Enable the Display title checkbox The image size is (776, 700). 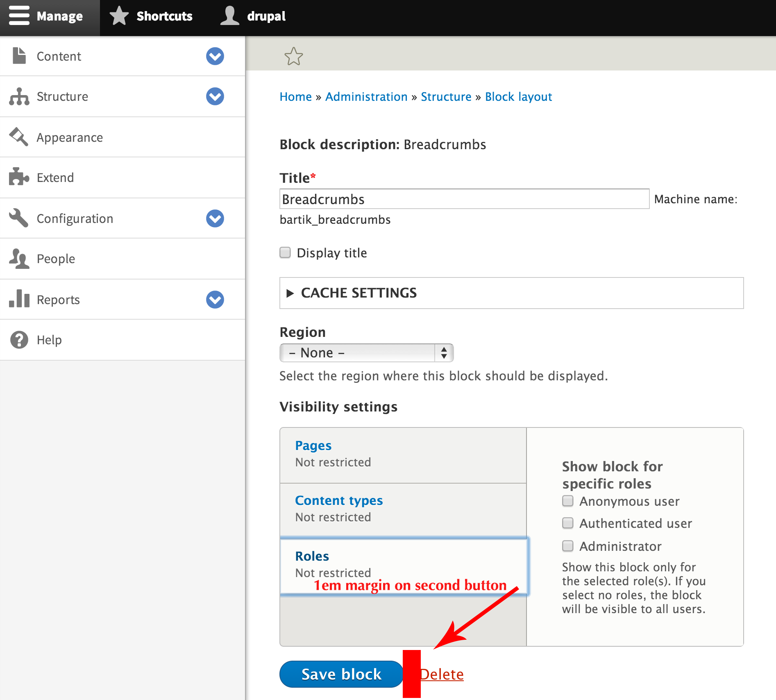285,252
